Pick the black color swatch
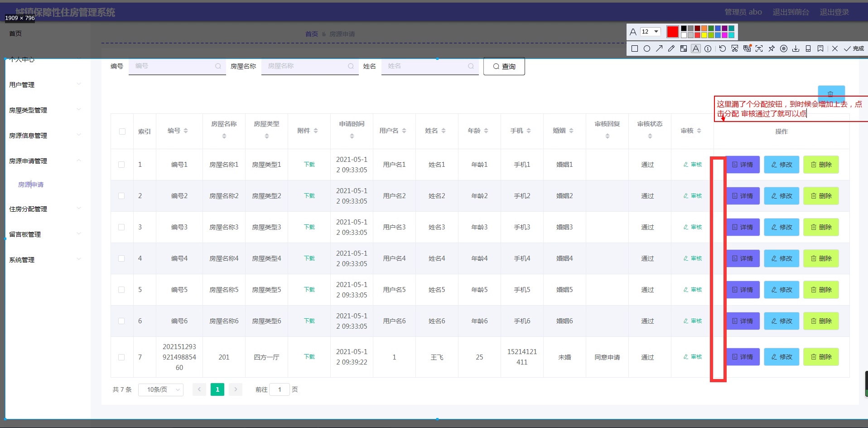868x428 pixels. click(x=684, y=28)
